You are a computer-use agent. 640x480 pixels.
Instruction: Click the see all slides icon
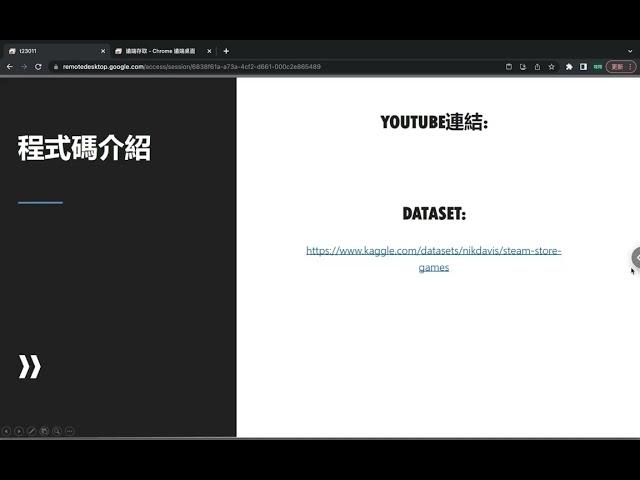pyautogui.click(x=44, y=431)
